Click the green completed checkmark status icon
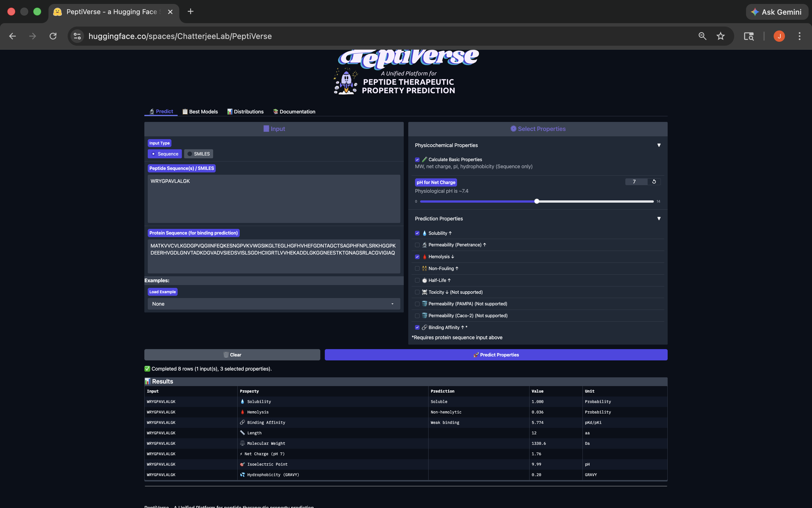812x508 pixels. 147,369
